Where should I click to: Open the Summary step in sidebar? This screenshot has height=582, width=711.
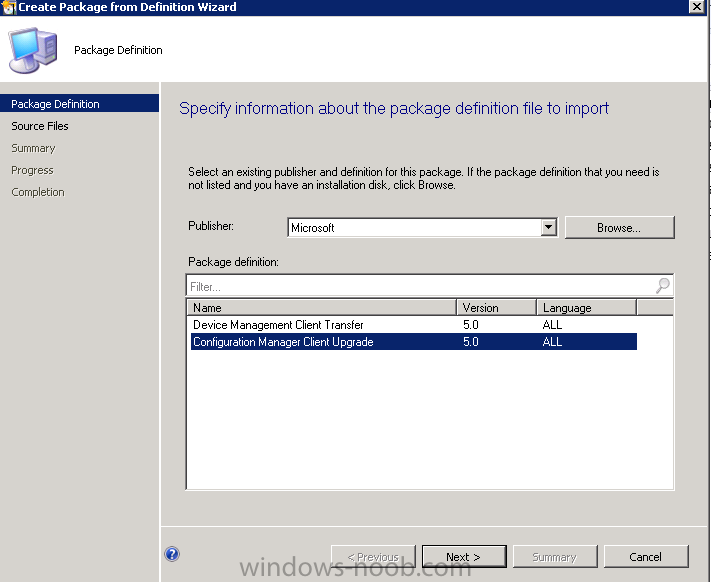point(33,148)
